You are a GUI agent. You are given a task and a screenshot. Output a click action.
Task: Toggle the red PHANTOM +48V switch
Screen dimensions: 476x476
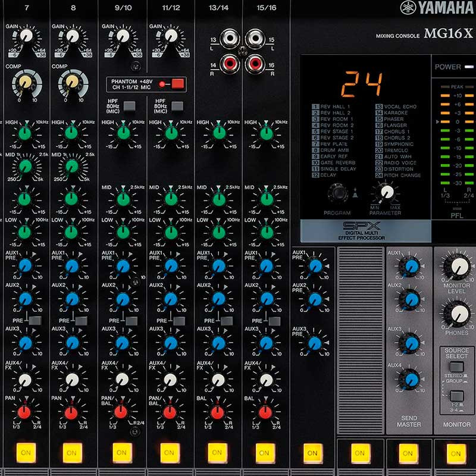[x=177, y=83]
